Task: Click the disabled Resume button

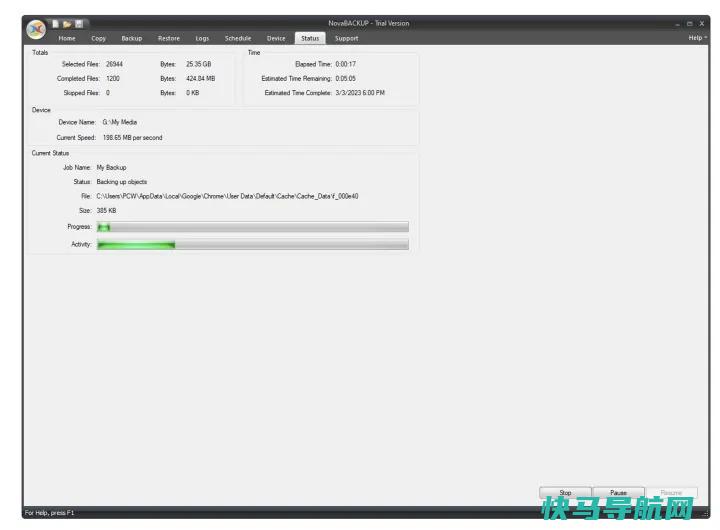Action: pyautogui.click(x=671, y=492)
